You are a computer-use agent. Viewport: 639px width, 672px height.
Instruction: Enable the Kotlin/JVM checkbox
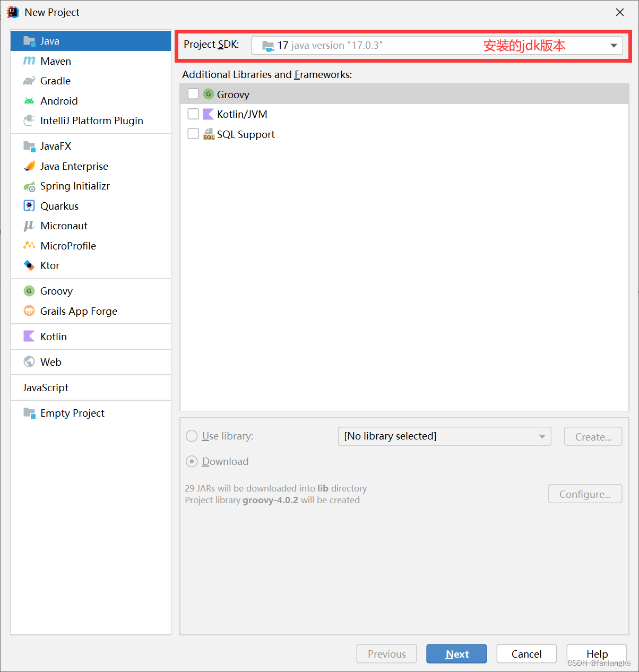coord(193,114)
